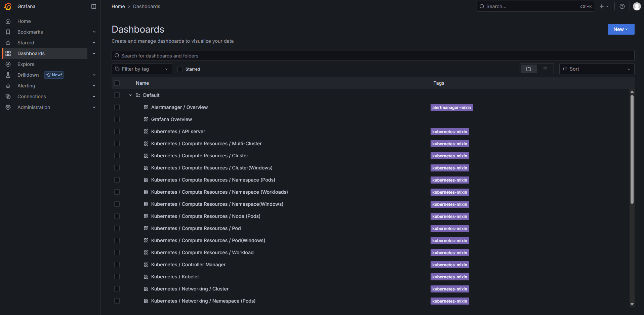Switch to folder view icon
644x315 pixels.
click(529, 69)
